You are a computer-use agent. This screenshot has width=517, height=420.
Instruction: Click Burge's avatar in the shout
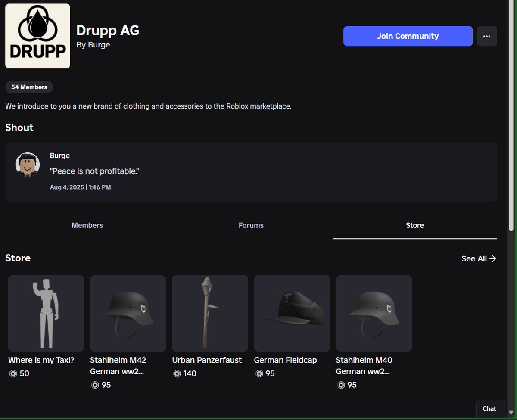click(28, 164)
